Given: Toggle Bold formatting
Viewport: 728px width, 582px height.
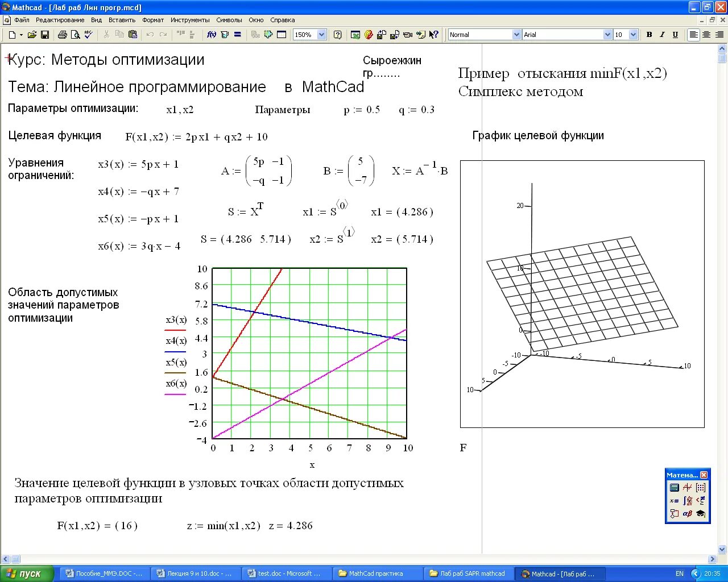Looking at the screenshot, I should coord(650,35).
